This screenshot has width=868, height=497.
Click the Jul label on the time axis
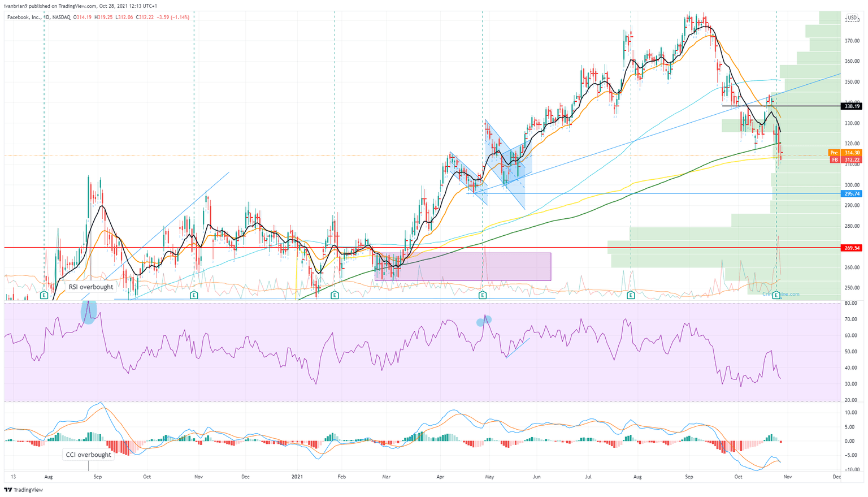coord(588,477)
